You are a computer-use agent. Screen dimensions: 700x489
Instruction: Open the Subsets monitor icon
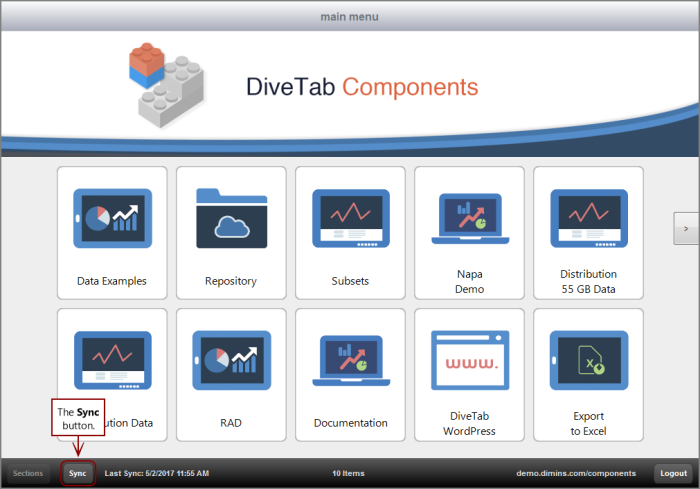(351, 218)
